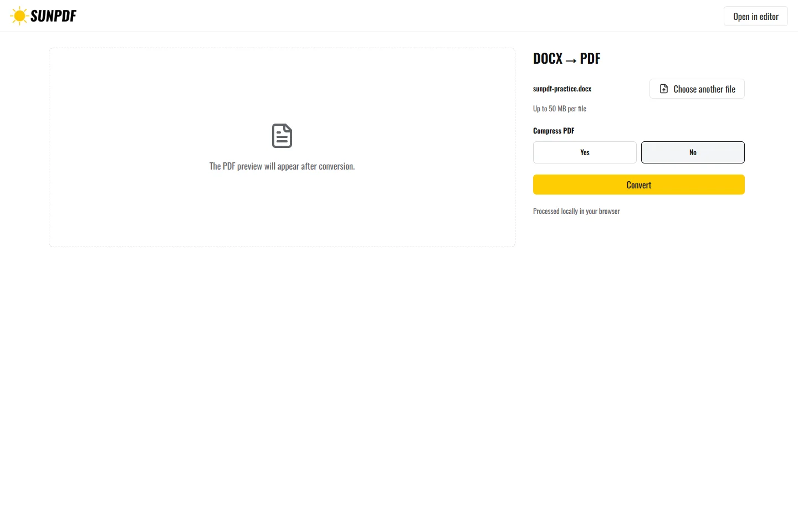Click the DOCX → PDF heading
The height and width of the screenshot is (532, 798).
[x=566, y=59]
